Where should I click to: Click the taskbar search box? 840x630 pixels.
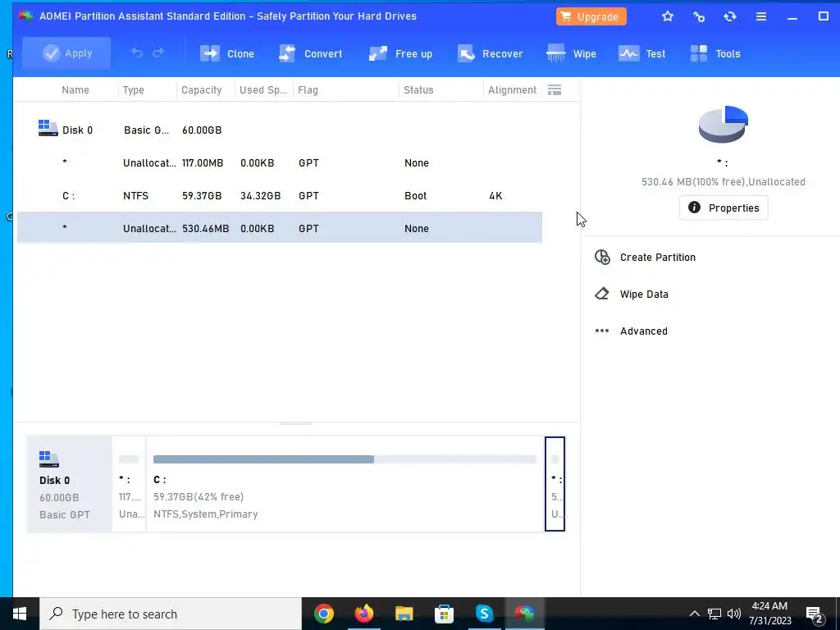(x=171, y=614)
